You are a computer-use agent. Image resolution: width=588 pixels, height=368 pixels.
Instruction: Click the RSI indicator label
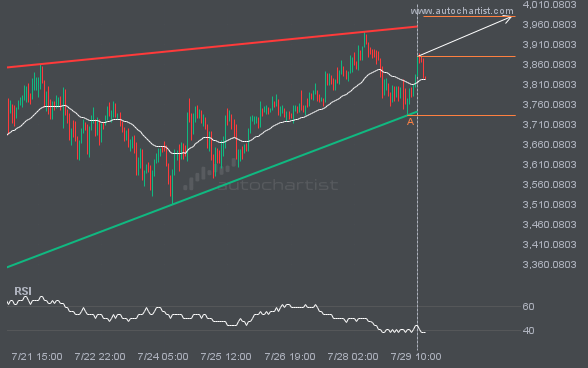[x=23, y=291]
